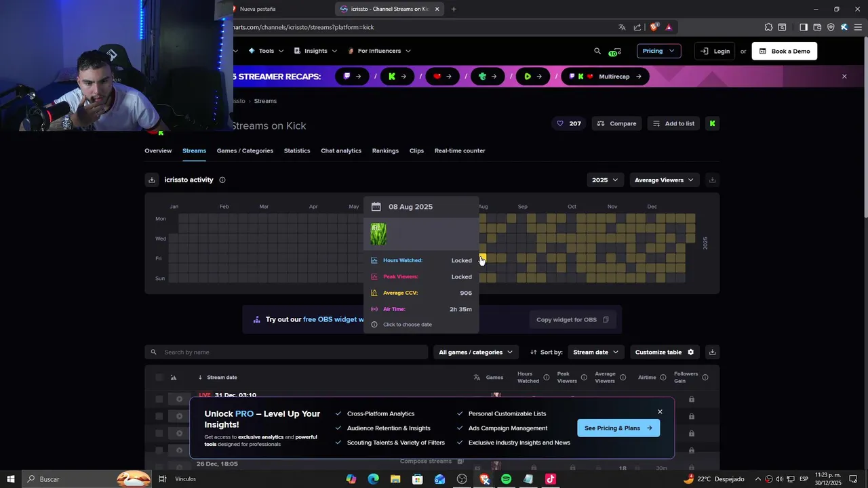Viewport: 868px width, 488px height.
Task: Open the Multicrecap pill
Action: click(x=605, y=77)
